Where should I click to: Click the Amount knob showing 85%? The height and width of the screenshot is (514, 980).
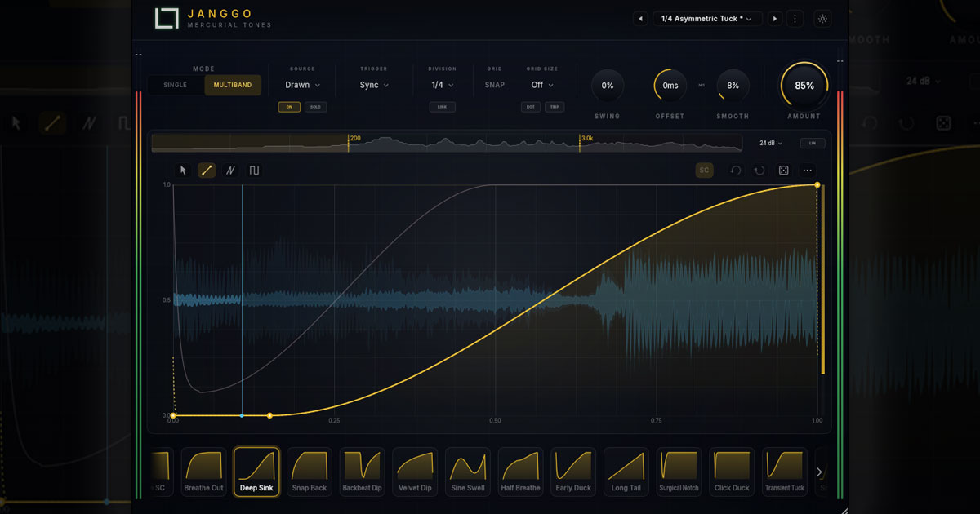coord(804,86)
